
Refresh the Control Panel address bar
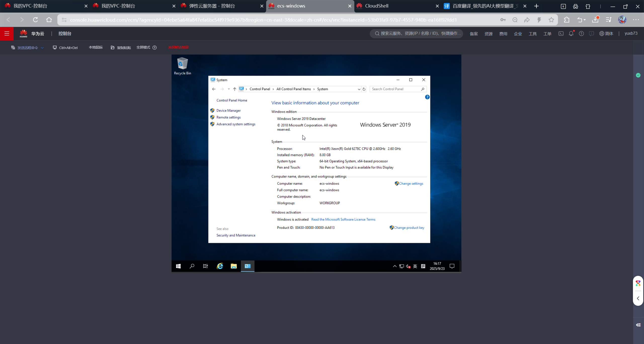pos(364,89)
